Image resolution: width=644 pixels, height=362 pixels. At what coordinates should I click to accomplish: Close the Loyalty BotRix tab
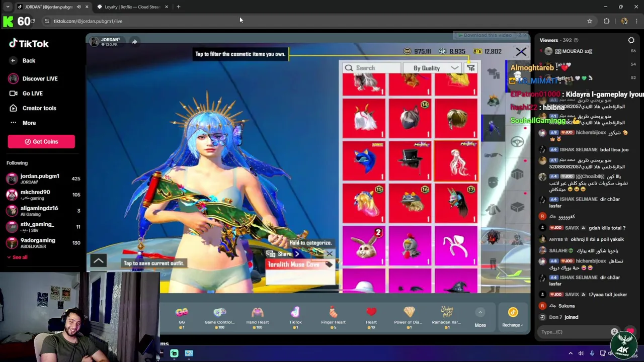tap(166, 7)
